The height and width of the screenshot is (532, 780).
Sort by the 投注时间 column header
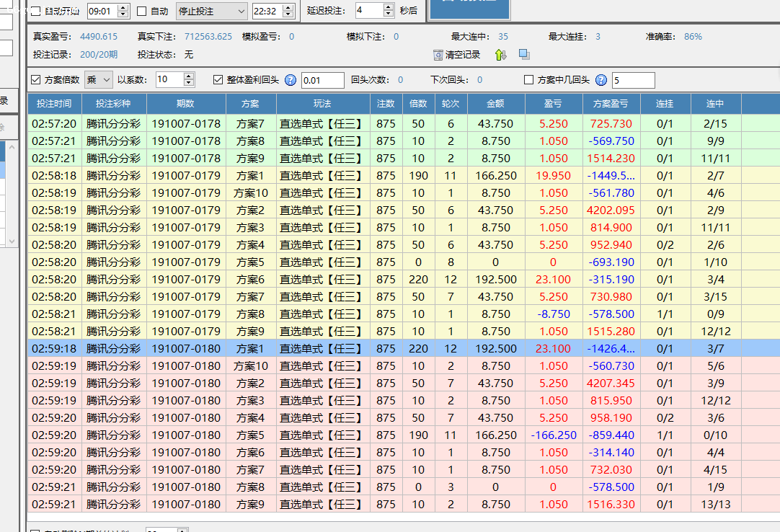[54, 104]
